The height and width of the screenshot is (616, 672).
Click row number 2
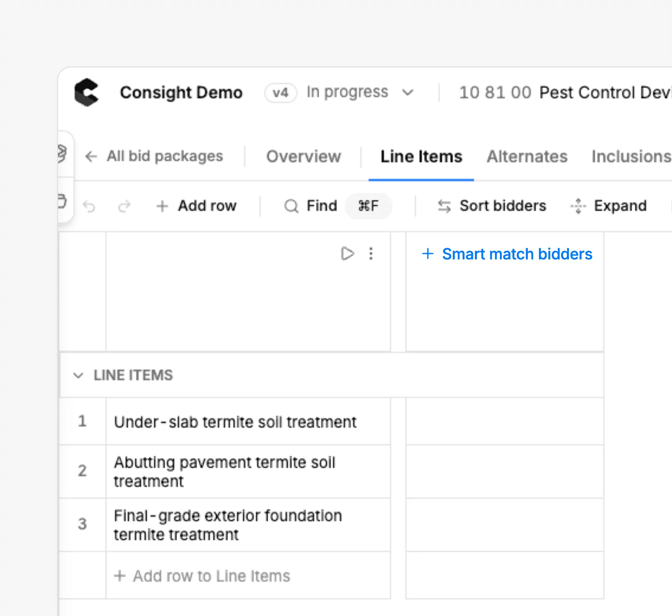82,471
